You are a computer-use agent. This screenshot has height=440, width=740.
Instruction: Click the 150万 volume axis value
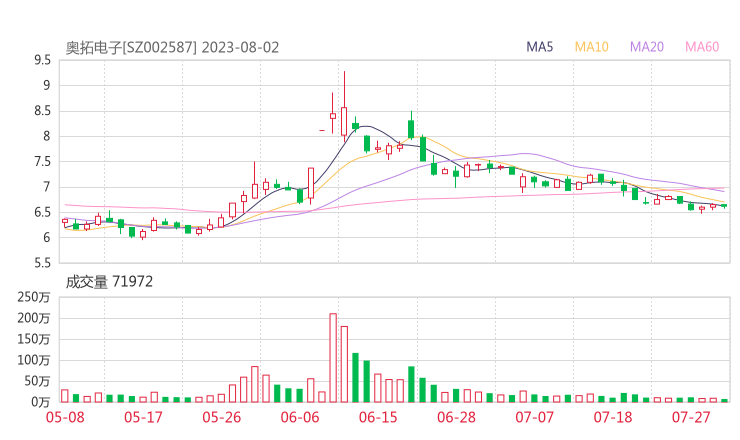pos(34,339)
